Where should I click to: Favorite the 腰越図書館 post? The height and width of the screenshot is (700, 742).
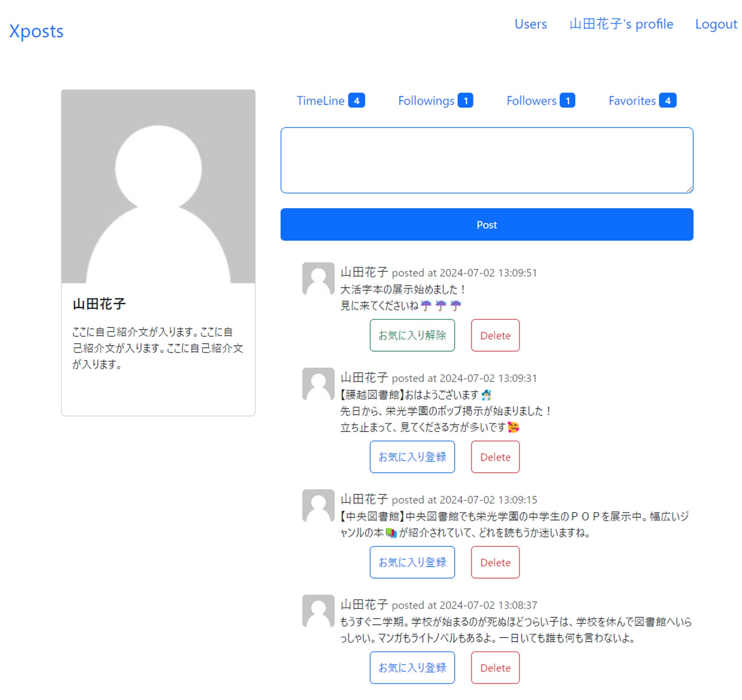coord(412,457)
